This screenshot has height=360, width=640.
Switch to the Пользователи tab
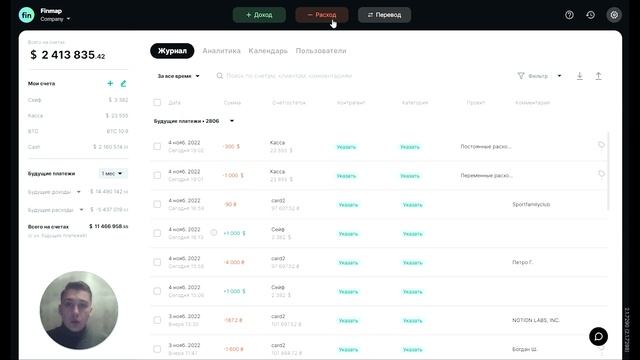pyautogui.click(x=321, y=51)
